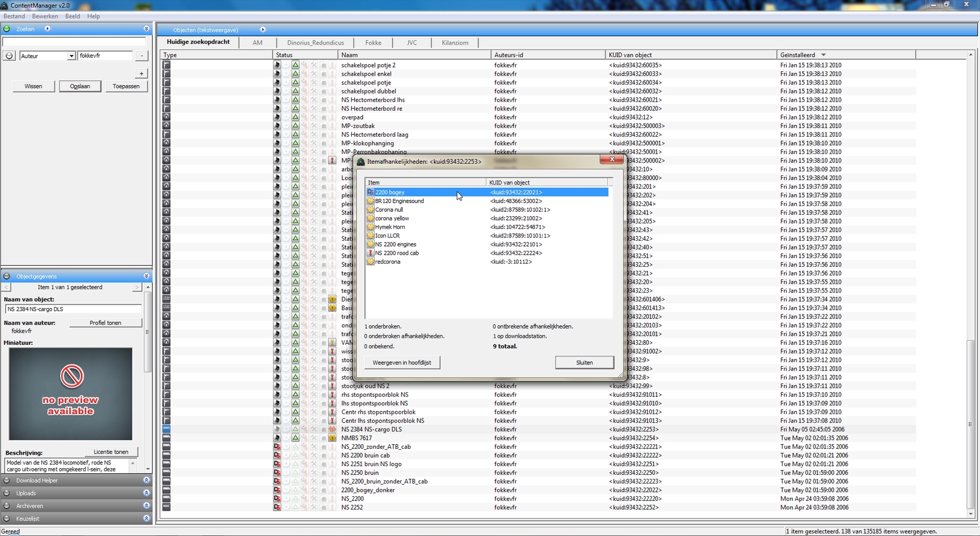Add a filter row with the plus button
Image resolution: width=980 pixels, height=536 pixels.
click(x=142, y=74)
